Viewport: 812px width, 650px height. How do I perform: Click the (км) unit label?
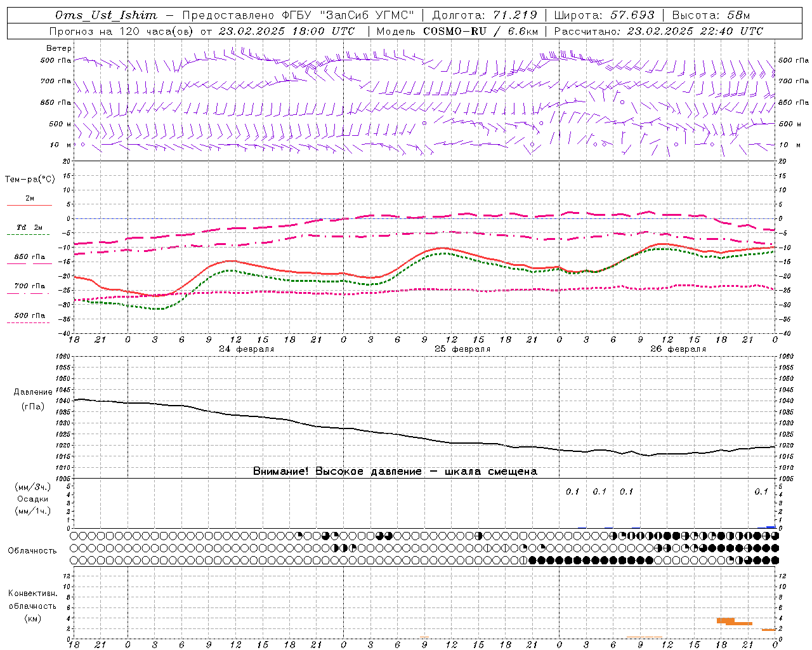pos(32,618)
